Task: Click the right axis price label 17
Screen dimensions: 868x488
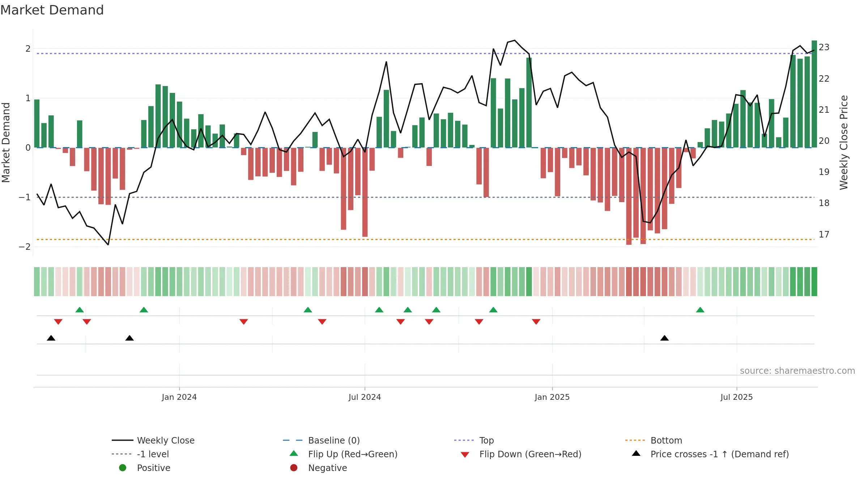Action: coord(824,235)
